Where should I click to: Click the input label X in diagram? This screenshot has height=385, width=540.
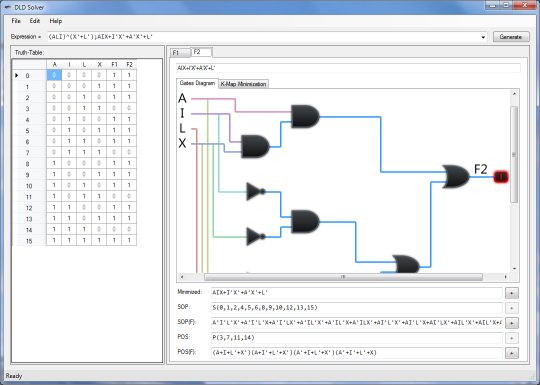pos(182,143)
